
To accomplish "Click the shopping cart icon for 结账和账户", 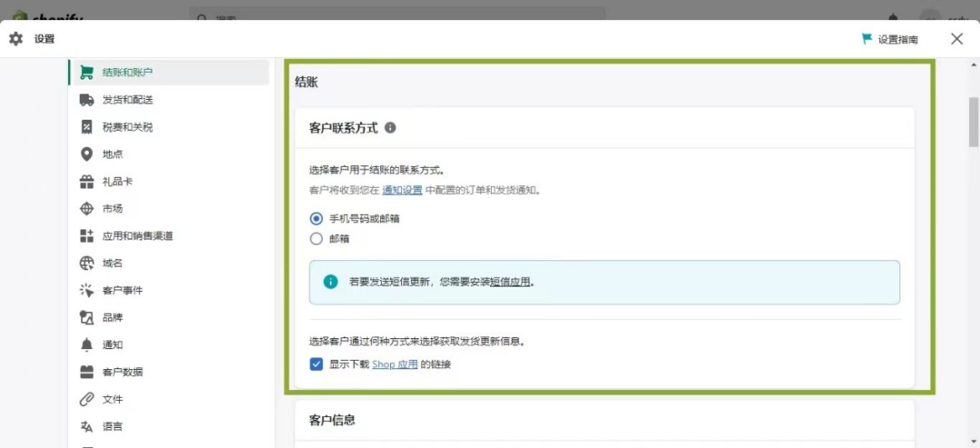I will coord(87,73).
